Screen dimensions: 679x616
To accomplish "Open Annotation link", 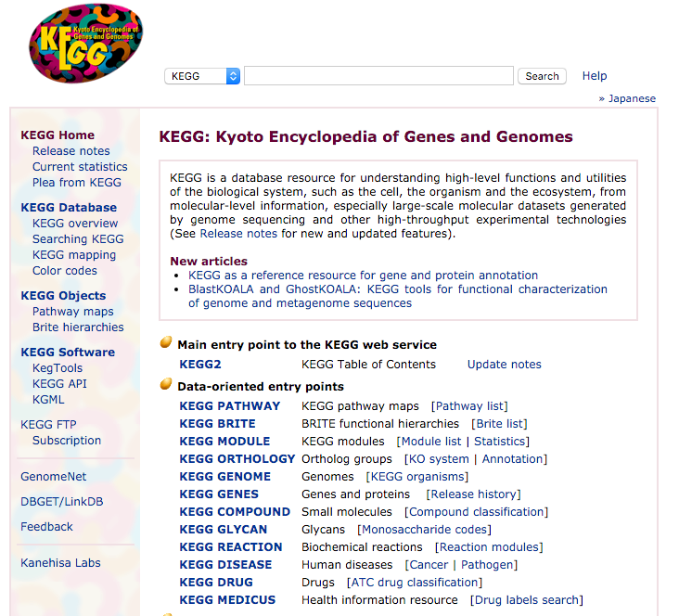I will 513,459.
